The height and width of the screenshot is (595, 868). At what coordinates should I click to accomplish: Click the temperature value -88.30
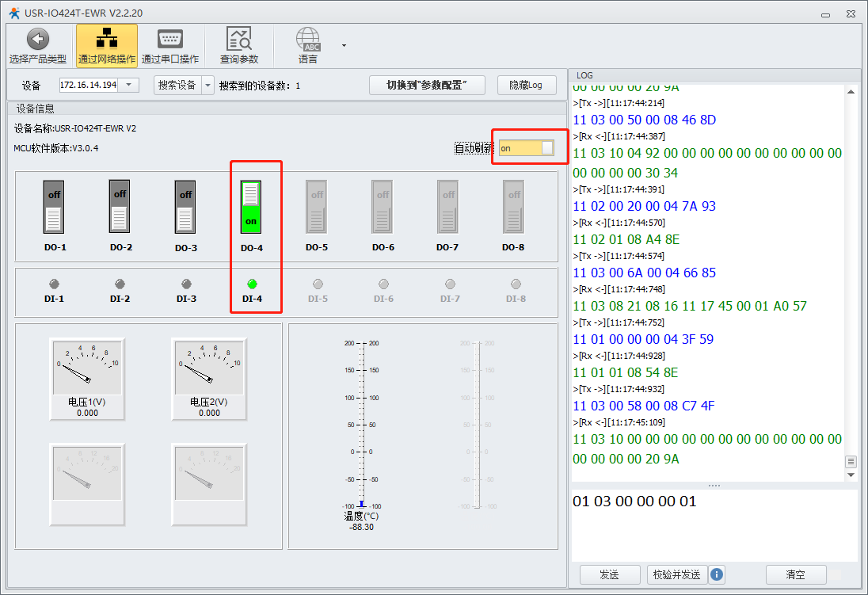(x=361, y=527)
